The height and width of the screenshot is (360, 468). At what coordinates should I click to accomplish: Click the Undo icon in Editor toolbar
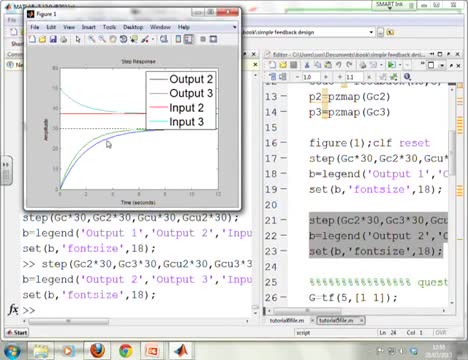pyautogui.click(x=339, y=65)
